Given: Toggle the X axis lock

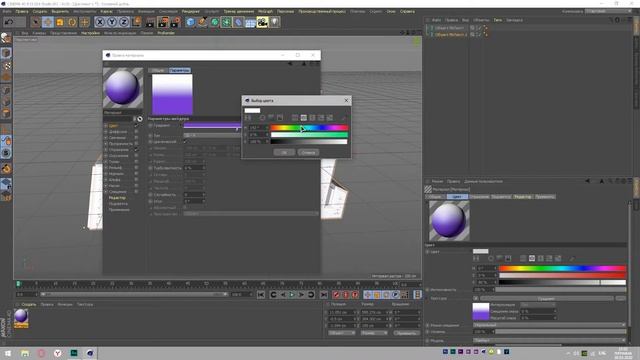Looking at the screenshot, I should [x=100, y=22].
